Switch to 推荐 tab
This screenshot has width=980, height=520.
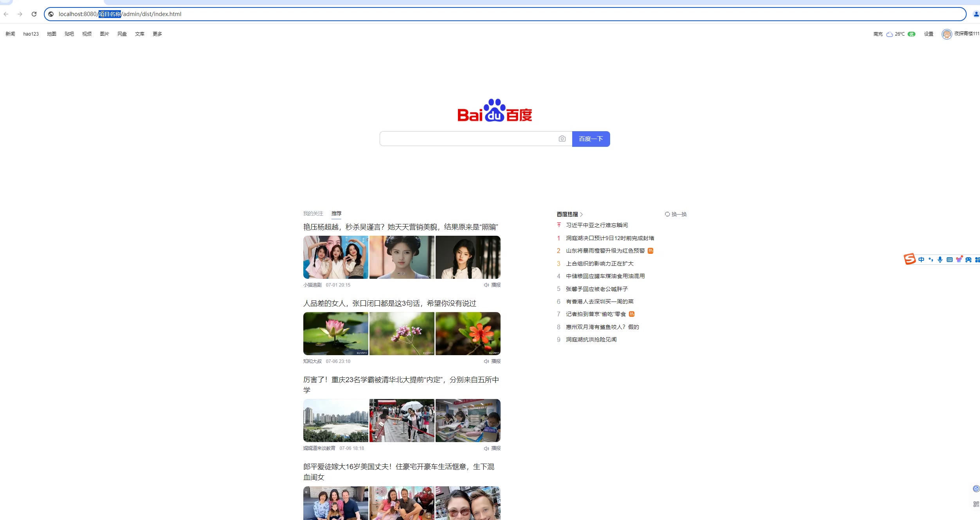point(336,213)
